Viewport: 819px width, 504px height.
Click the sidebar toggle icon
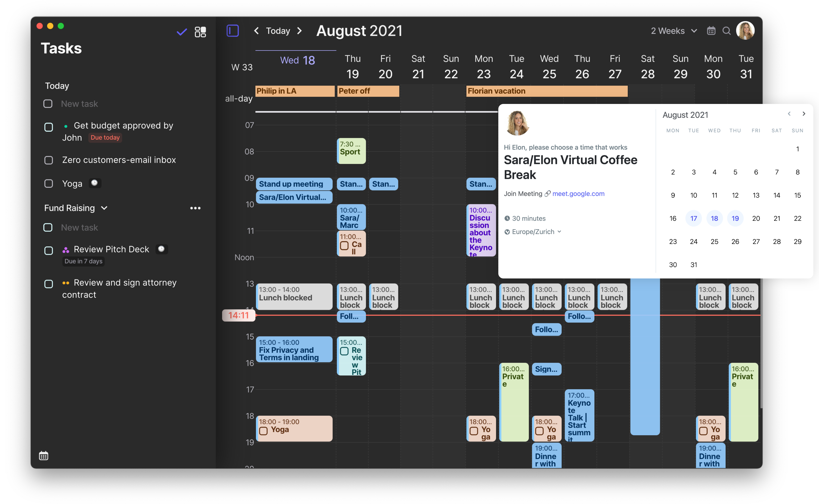click(232, 31)
